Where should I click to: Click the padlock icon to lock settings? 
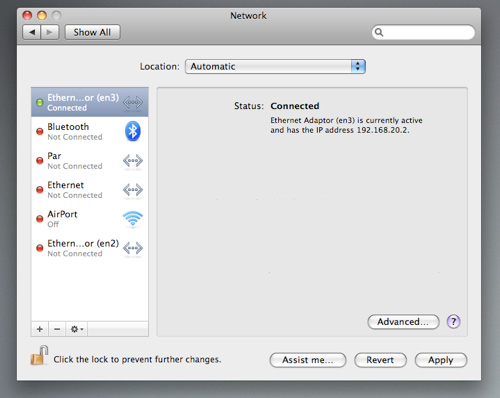tap(39, 355)
